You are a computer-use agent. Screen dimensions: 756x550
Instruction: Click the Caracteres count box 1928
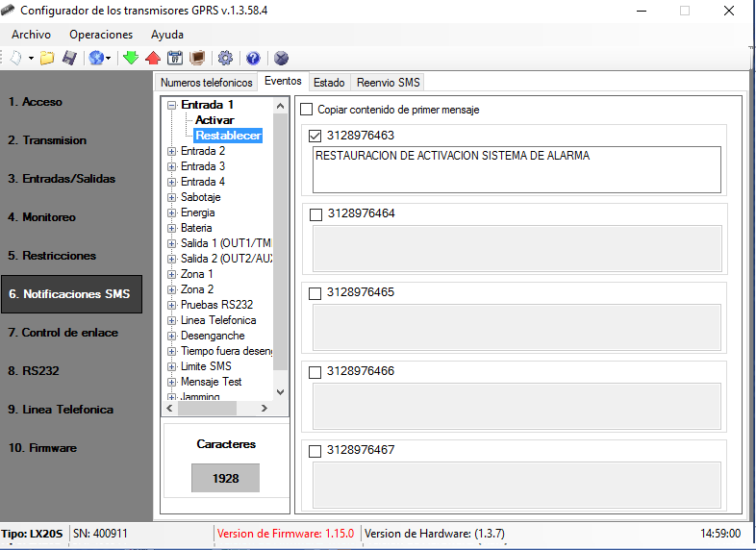tap(226, 478)
